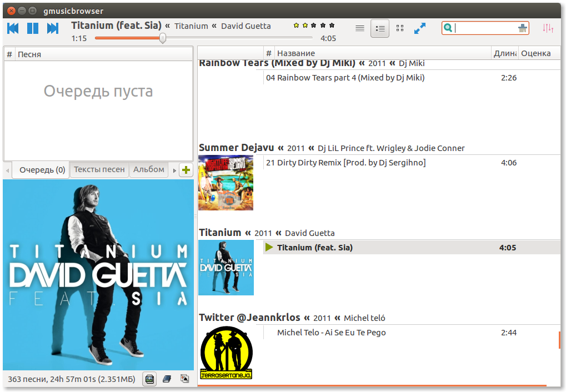Click the large David Guetta Titanium cover
Image resolution: width=566 pixels, height=392 pixels.
(x=98, y=275)
